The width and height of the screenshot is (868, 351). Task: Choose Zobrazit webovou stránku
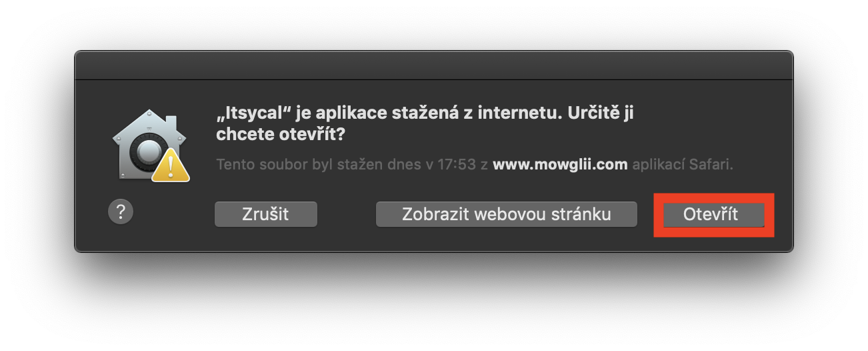coord(506,214)
